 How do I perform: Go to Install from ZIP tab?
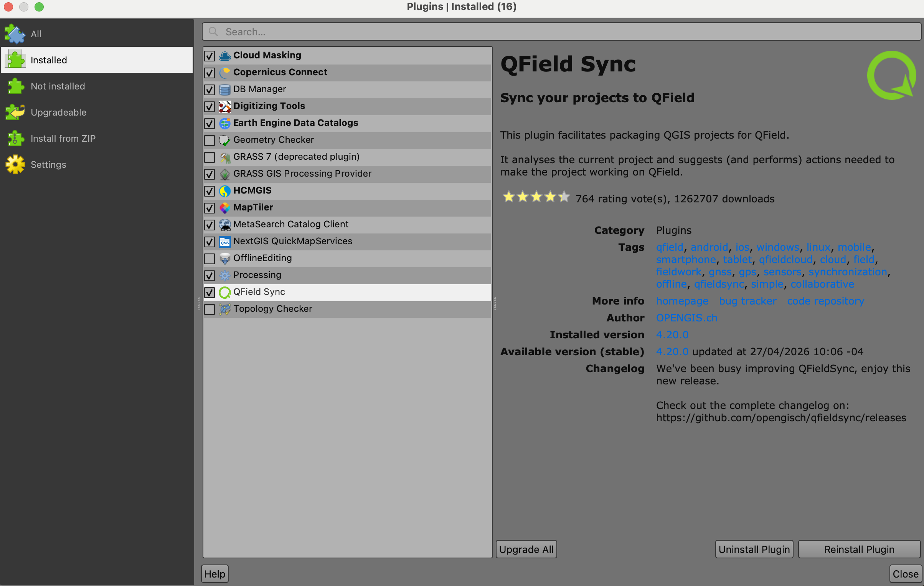(97, 138)
